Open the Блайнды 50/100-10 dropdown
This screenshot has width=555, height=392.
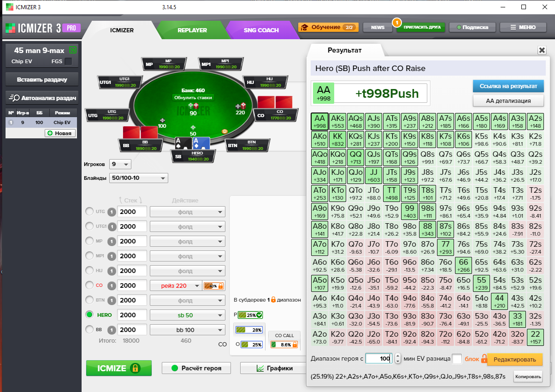click(139, 178)
